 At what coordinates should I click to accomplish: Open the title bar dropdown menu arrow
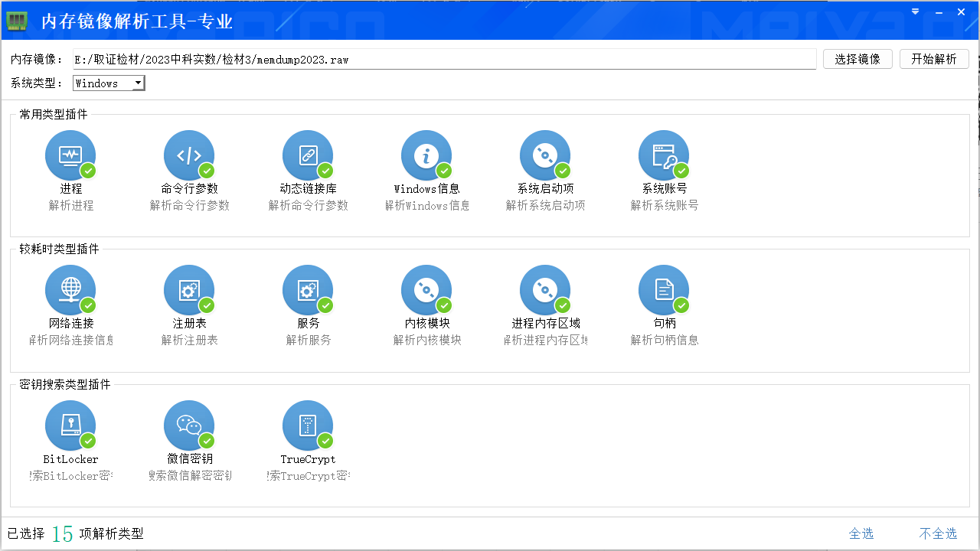[916, 11]
